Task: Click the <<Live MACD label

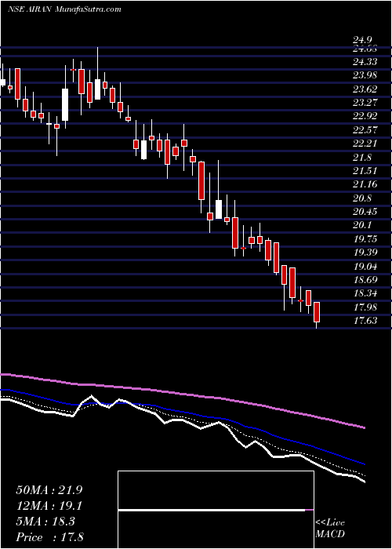Action: (x=330, y=529)
